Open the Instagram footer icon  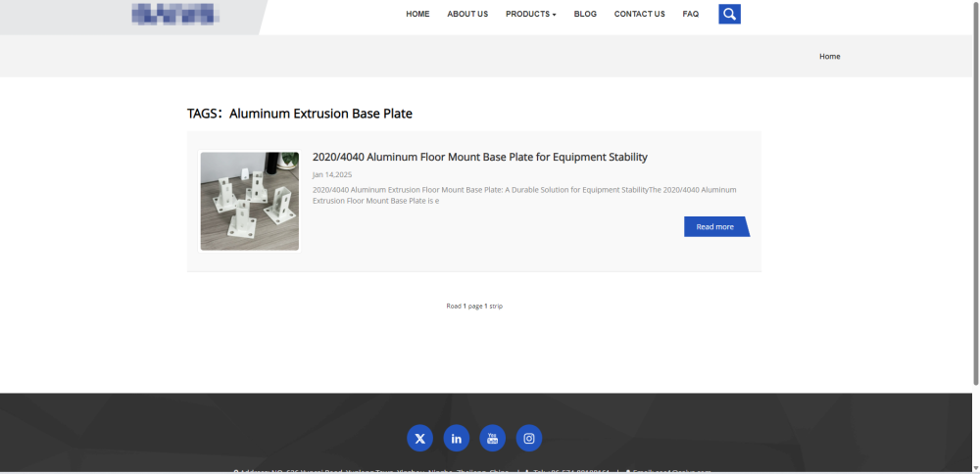(x=529, y=439)
